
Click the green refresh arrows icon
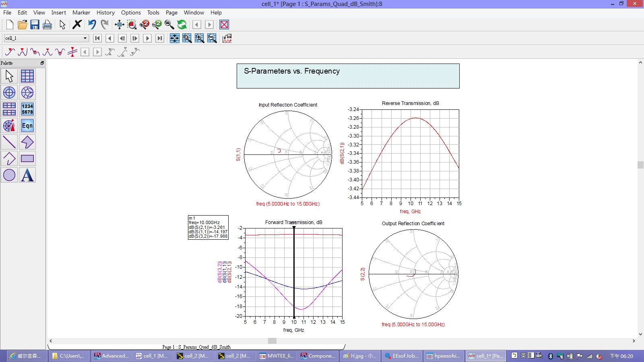click(182, 25)
